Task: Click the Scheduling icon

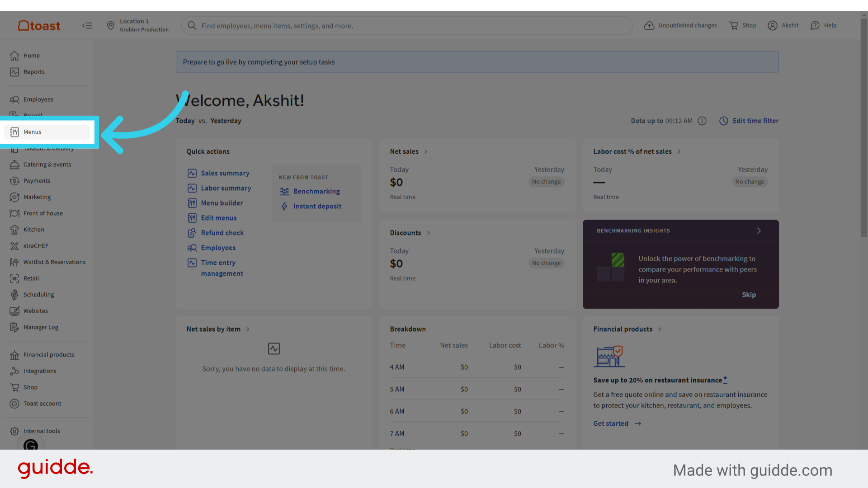Action: [14, 295]
